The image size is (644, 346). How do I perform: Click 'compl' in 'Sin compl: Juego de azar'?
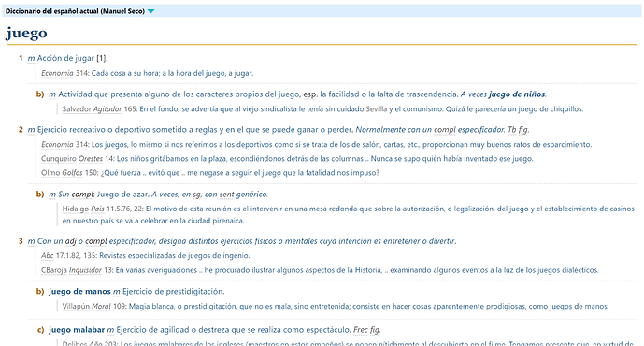point(82,194)
